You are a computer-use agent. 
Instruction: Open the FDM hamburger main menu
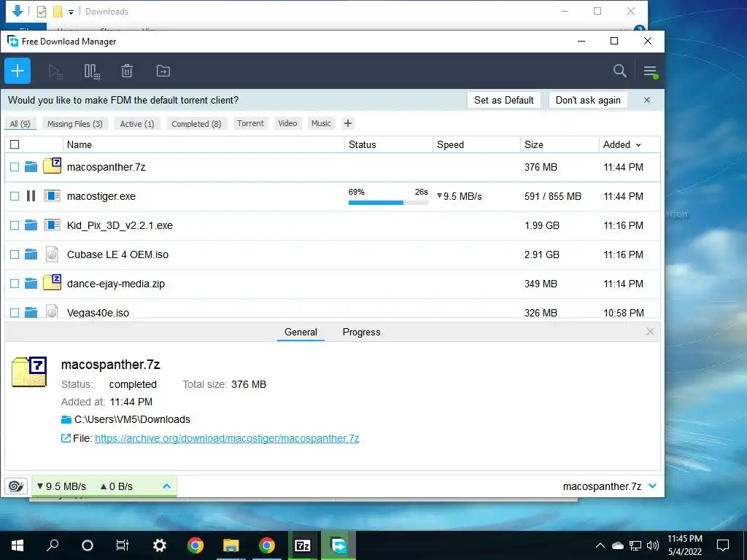pos(650,71)
